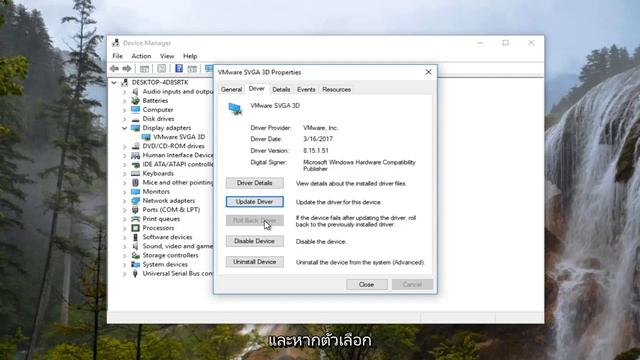The image size is (640, 360).
Task: Select the DESKTOP-4D8SRTK computer name
Action: tap(160, 82)
